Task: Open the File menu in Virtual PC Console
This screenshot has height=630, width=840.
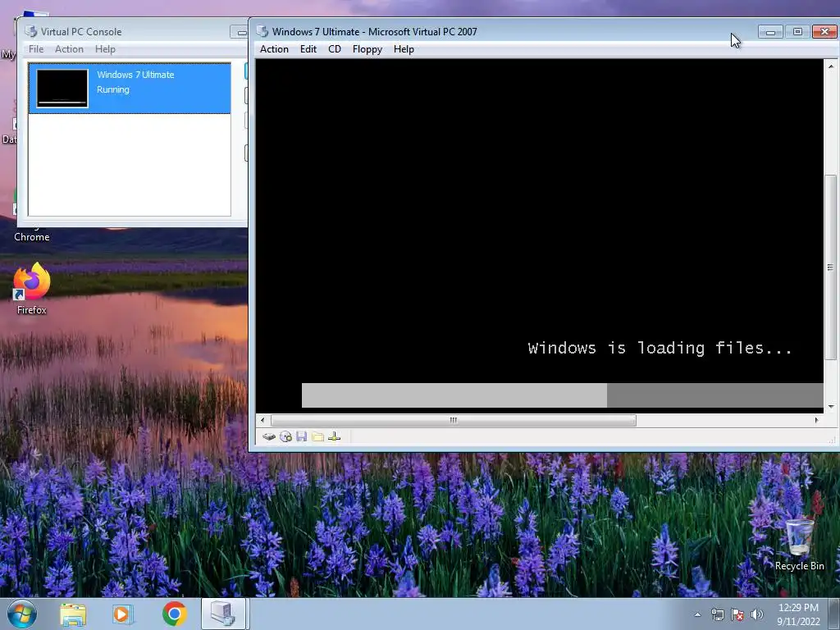Action: [x=36, y=49]
